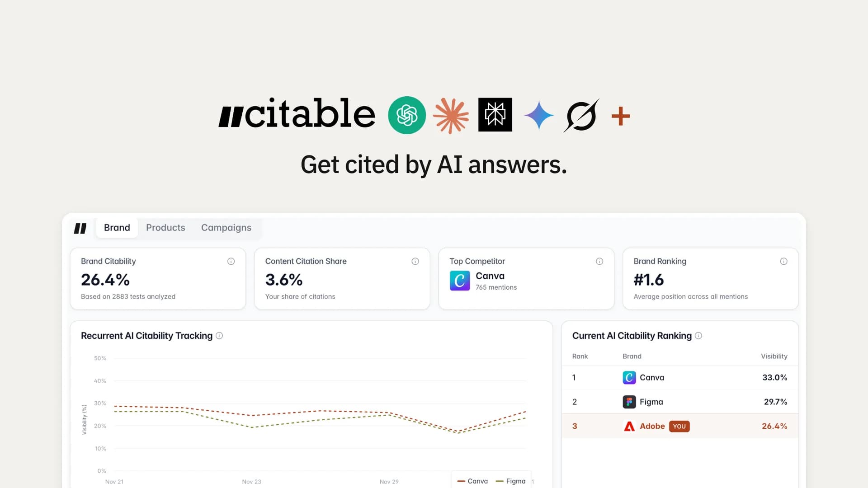Toggle the Canva line in the chart legend
The height and width of the screenshot is (488, 868).
(472, 481)
